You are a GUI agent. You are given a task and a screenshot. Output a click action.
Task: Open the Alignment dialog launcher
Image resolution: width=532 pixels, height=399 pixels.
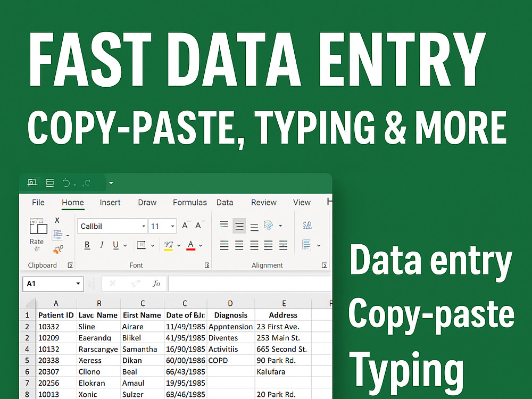coord(325,265)
